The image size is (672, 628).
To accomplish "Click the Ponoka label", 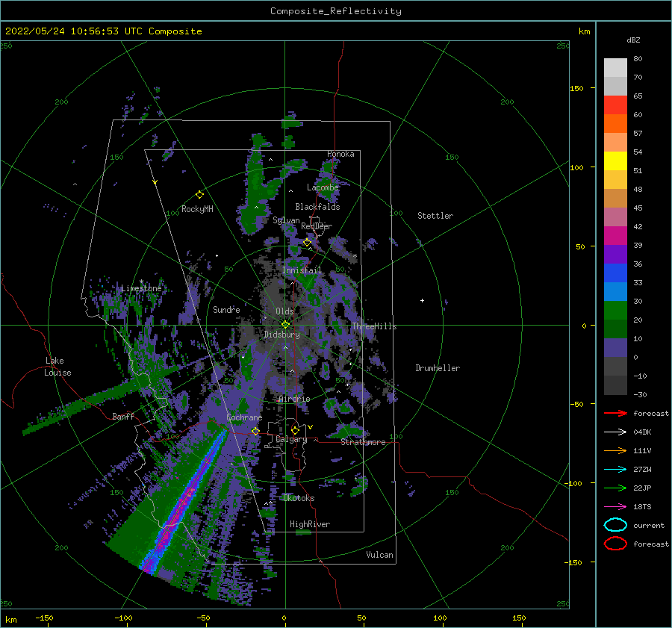I will (340, 154).
